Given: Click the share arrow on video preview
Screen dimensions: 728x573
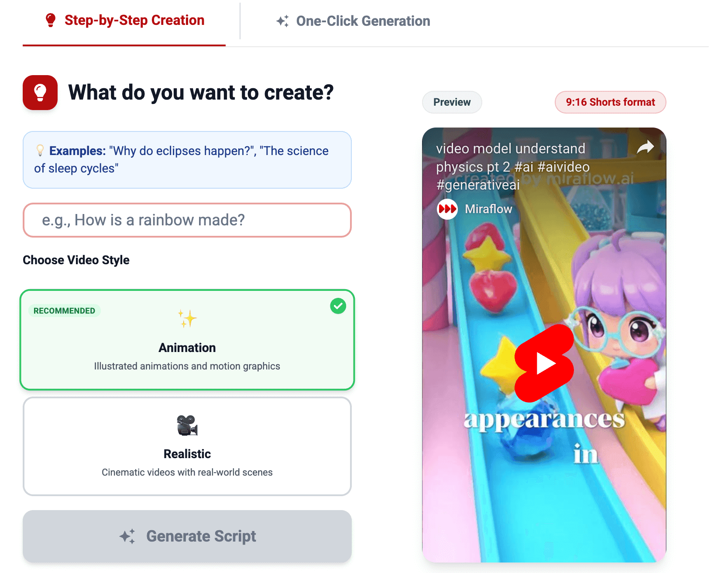Looking at the screenshot, I should [x=645, y=147].
